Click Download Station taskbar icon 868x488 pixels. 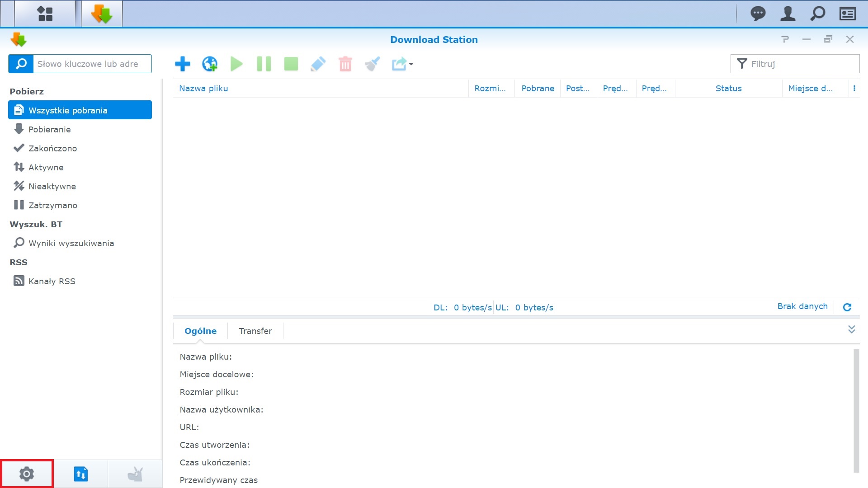[x=102, y=14]
